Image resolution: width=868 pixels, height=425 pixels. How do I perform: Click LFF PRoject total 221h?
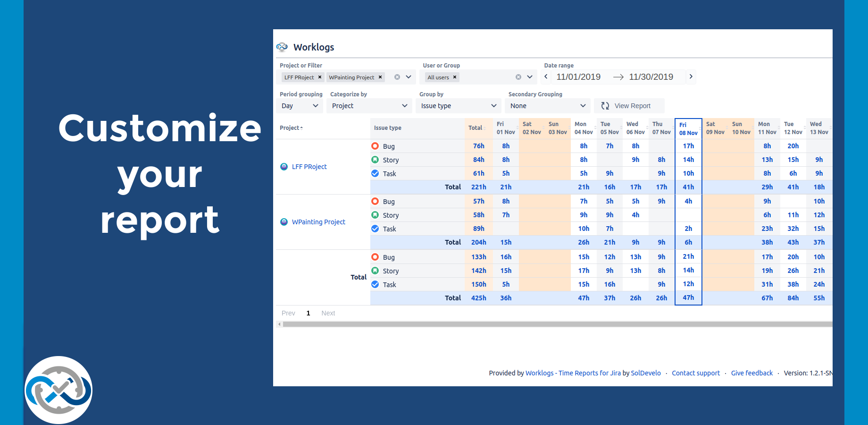(479, 187)
